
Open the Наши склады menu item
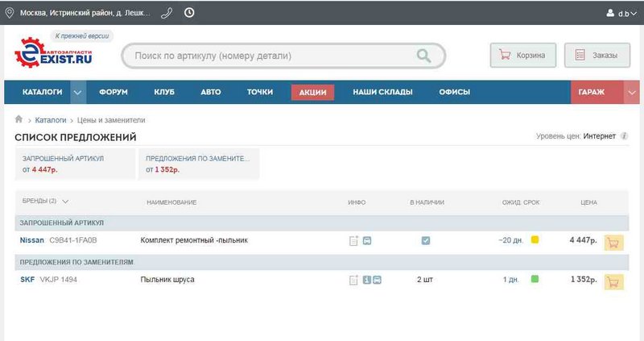coord(383,92)
